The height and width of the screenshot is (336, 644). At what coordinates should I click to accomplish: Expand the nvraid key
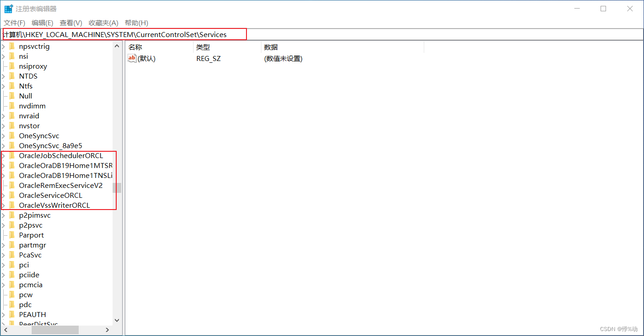pos(4,116)
